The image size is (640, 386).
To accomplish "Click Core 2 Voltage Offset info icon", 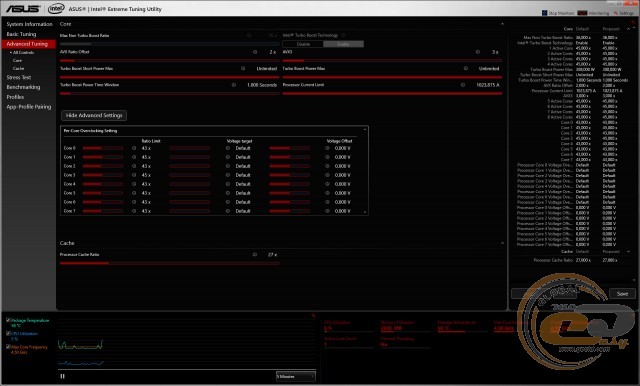I will tap(327, 166).
